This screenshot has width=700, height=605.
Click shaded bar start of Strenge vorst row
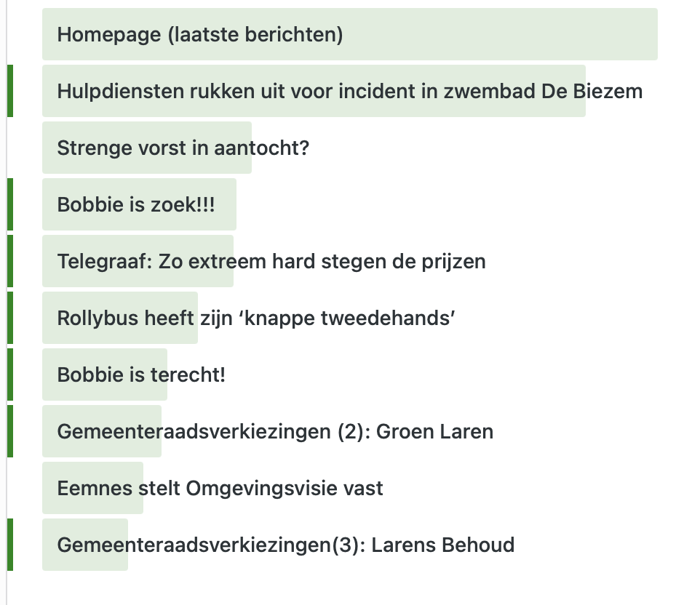pos(49,148)
